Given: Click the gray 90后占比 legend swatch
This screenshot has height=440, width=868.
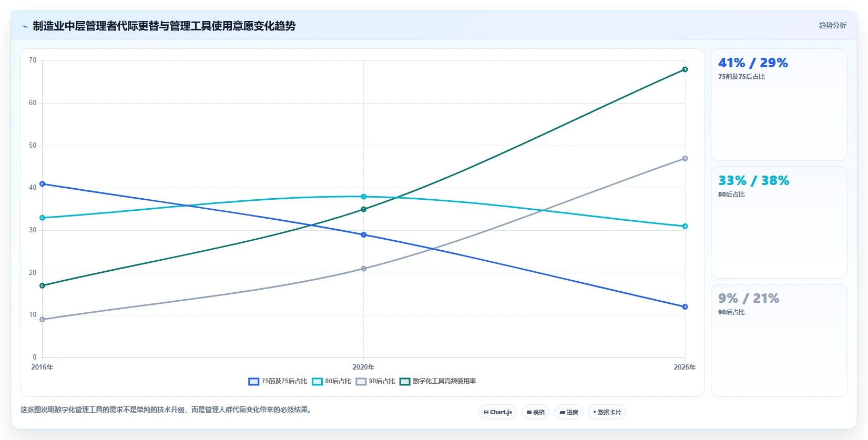Looking at the screenshot, I should pos(361,382).
